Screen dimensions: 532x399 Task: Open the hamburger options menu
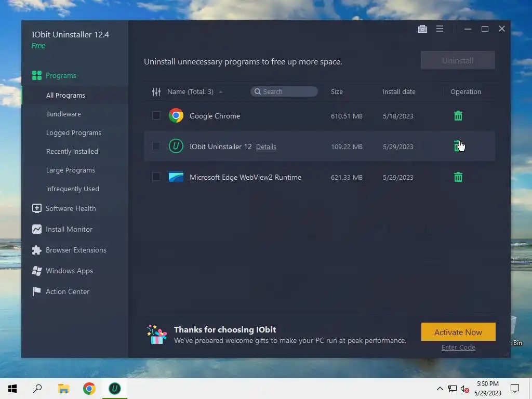tap(440, 29)
